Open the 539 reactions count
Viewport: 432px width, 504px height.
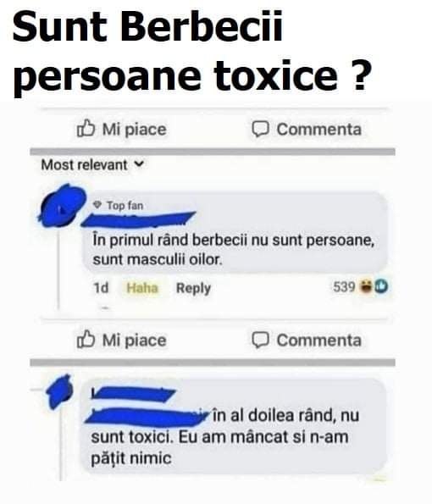[x=344, y=286]
